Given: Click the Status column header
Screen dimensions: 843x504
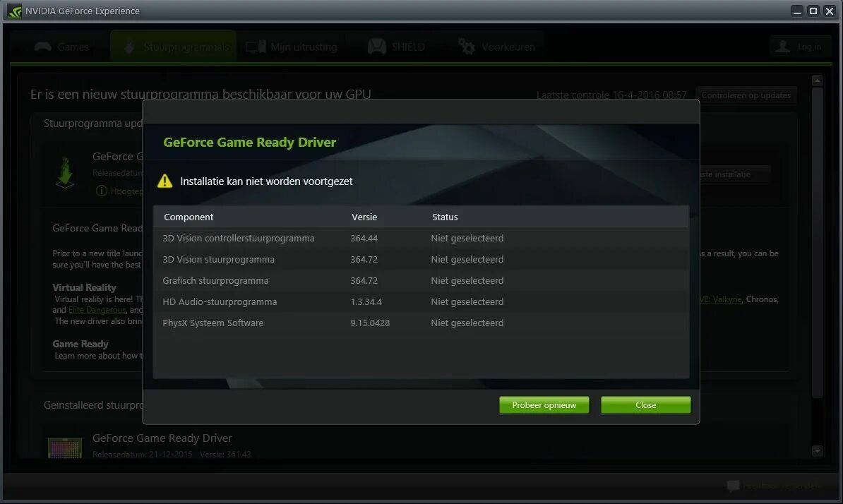Looking at the screenshot, I should pyautogui.click(x=445, y=217).
